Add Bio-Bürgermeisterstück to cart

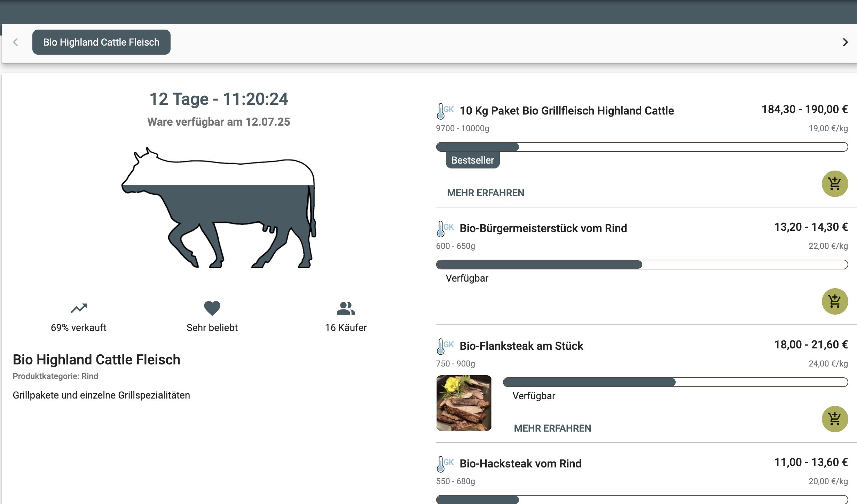[x=835, y=301]
